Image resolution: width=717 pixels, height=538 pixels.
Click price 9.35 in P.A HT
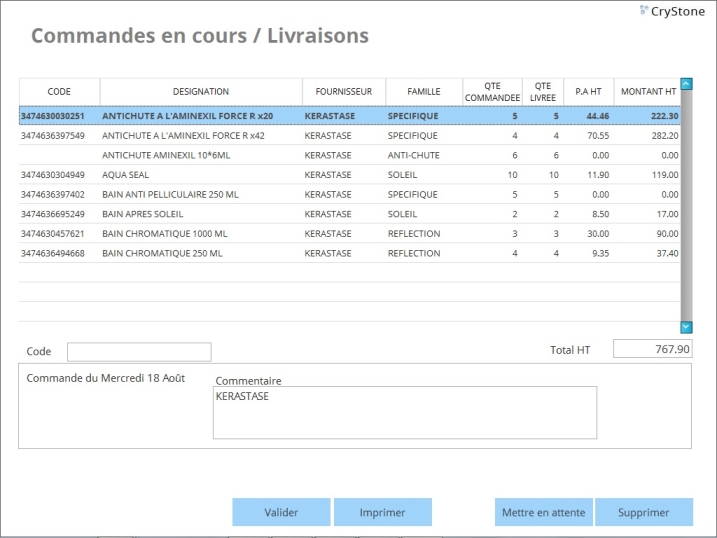601,254
